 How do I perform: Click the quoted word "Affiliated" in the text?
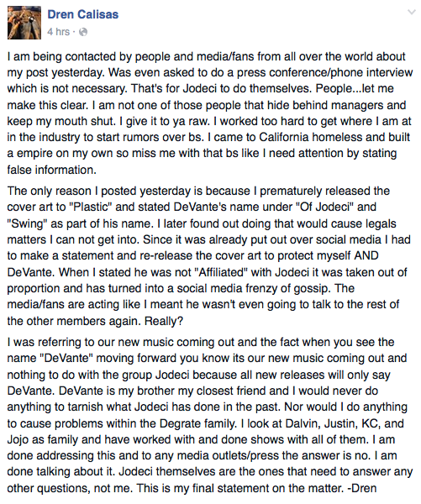click(x=221, y=272)
